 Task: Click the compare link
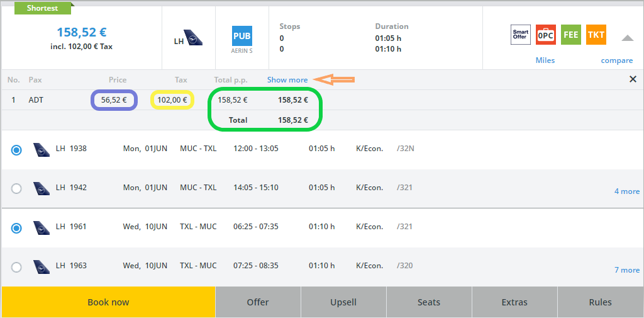tap(616, 60)
